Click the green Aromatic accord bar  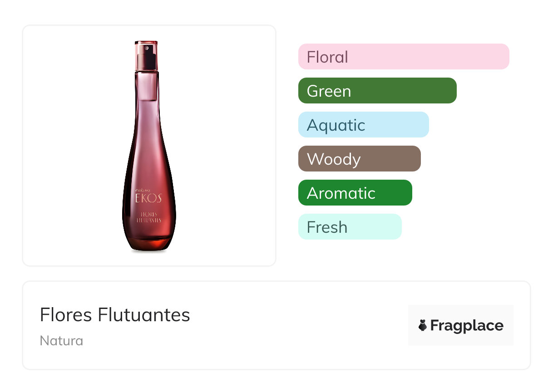click(355, 193)
